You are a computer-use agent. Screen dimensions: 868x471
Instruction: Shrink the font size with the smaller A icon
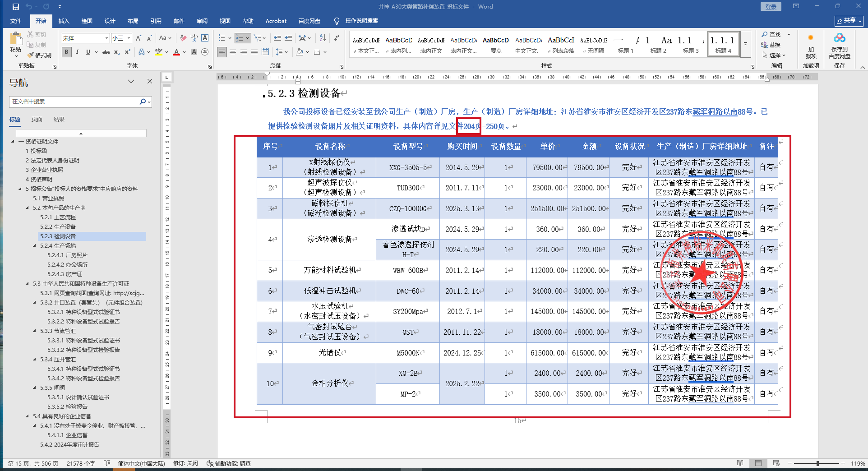pyautogui.click(x=149, y=38)
